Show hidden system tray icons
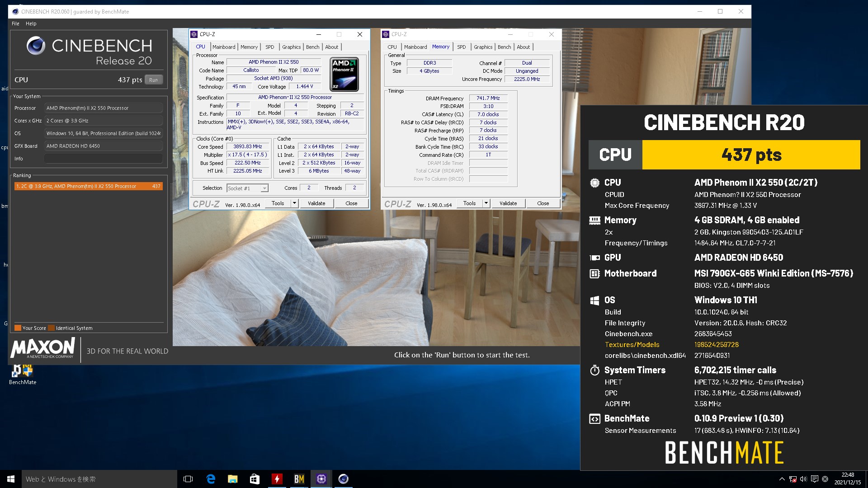This screenshot has height=488, width=868. click(782, 479)
